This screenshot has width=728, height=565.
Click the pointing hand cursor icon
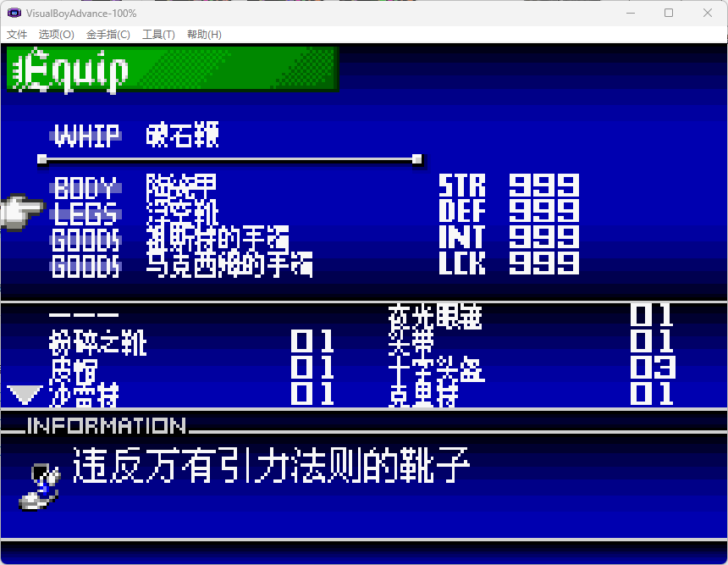pos(23,210)
